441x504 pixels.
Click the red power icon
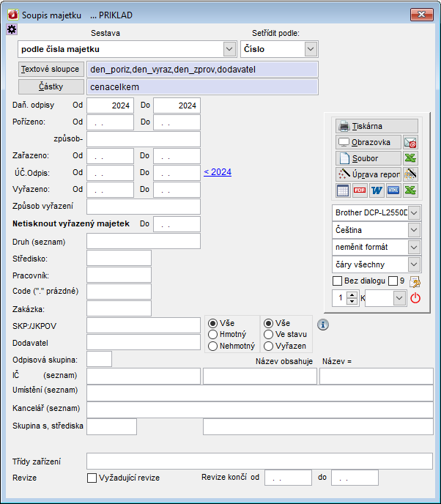(x=415, y=298)
